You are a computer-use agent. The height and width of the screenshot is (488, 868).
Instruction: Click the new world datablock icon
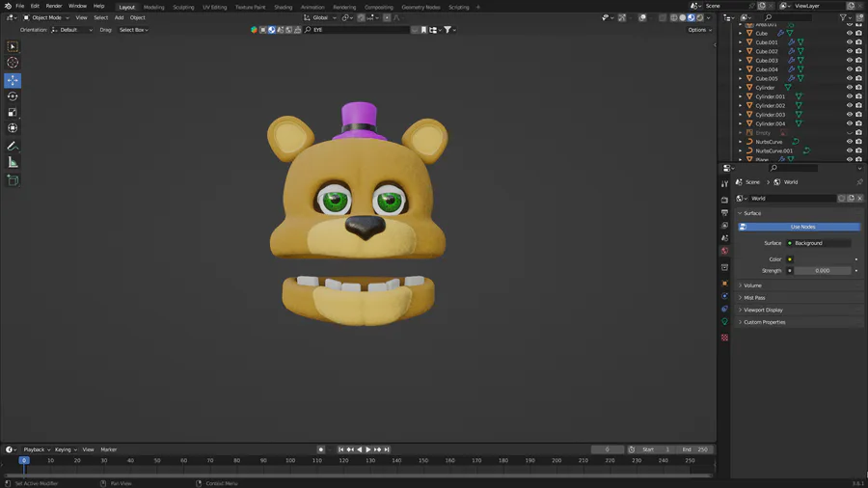pos(851,198)
